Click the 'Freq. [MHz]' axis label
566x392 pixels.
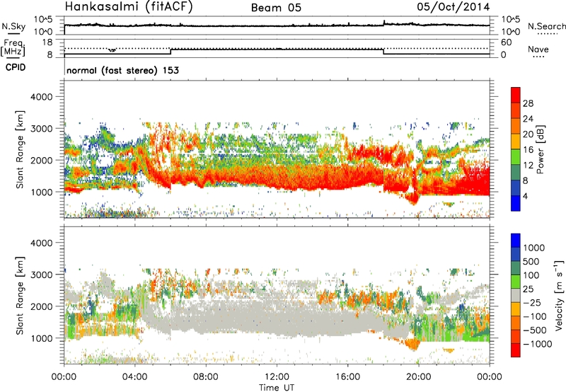[x=13, y=48]
